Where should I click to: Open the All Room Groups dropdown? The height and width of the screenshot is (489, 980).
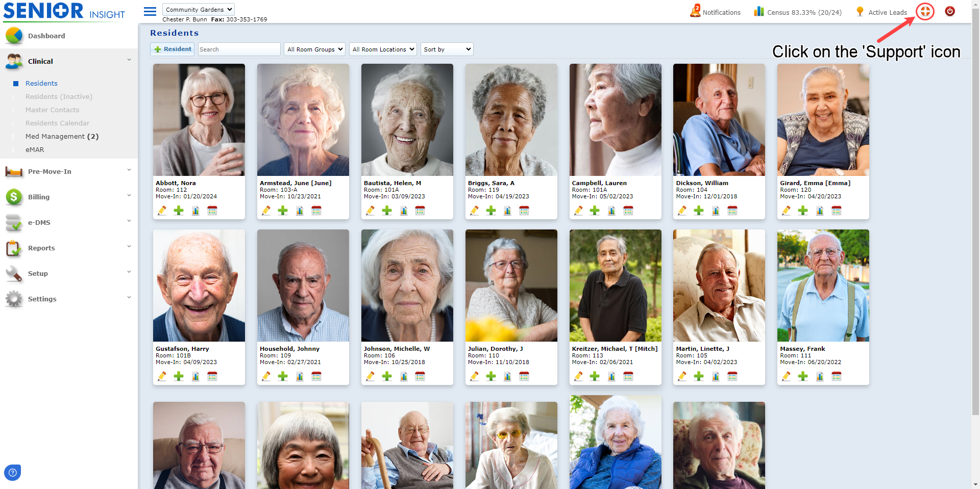(314, 49)
